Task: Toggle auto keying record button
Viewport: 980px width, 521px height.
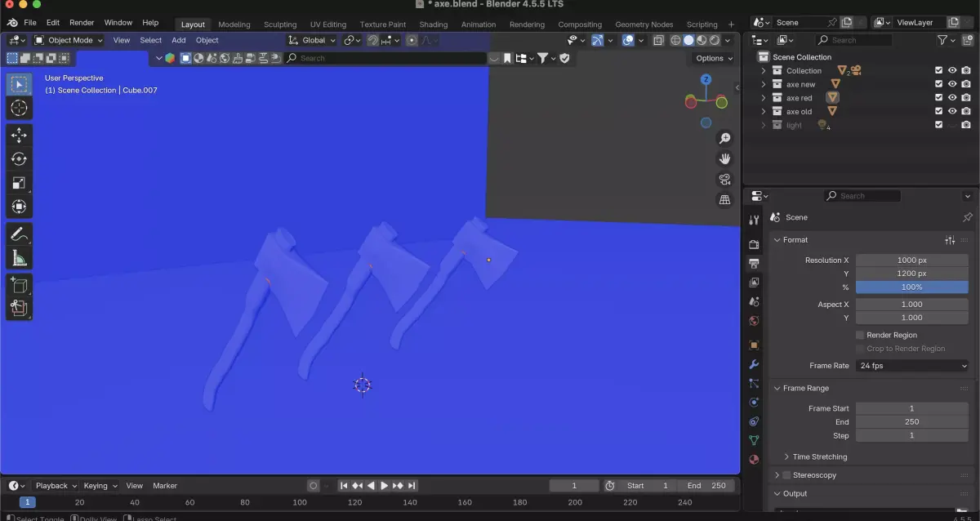Action: [313, 486]
